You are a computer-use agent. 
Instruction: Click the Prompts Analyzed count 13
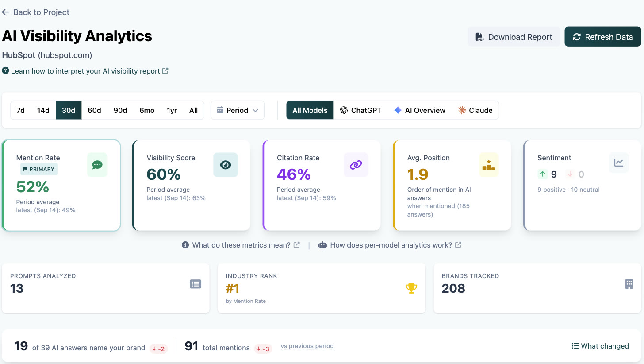tap(17, 289)
